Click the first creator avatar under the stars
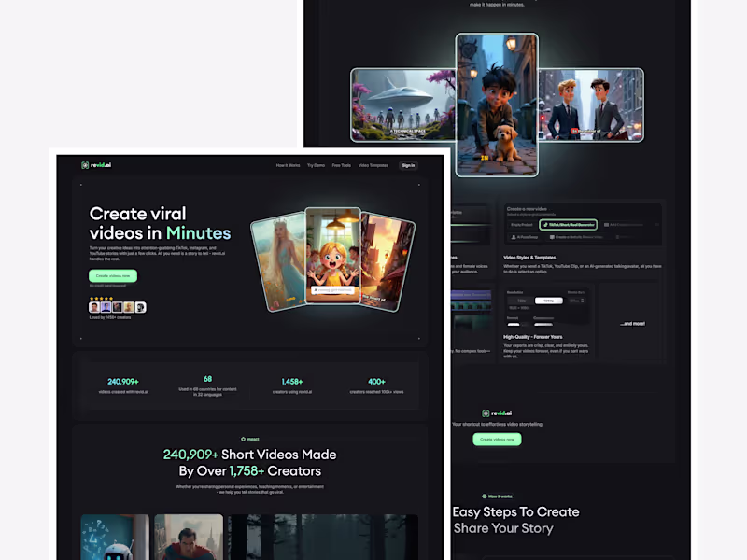Screen dimensions: 747x560 (x=94, y=307)
